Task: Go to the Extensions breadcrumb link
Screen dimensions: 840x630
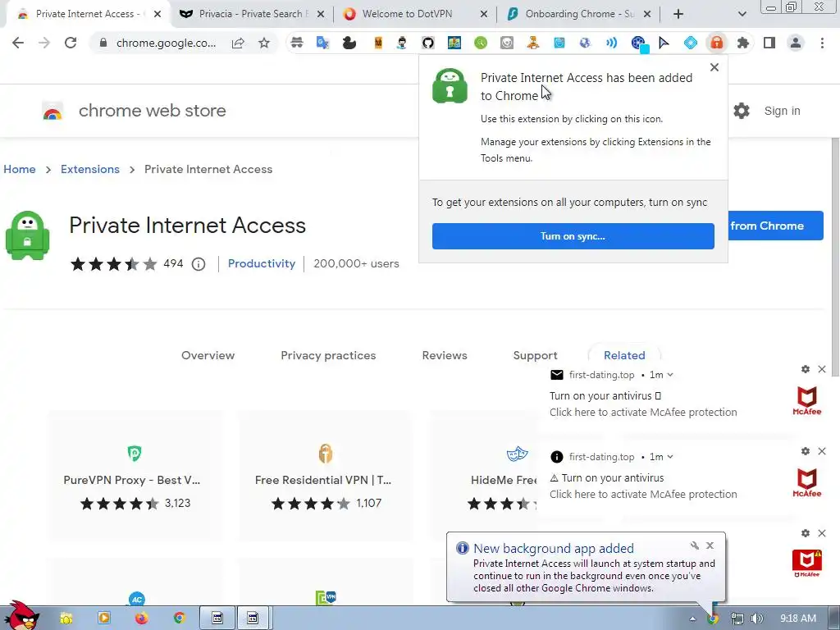Action: coord(90,169)
